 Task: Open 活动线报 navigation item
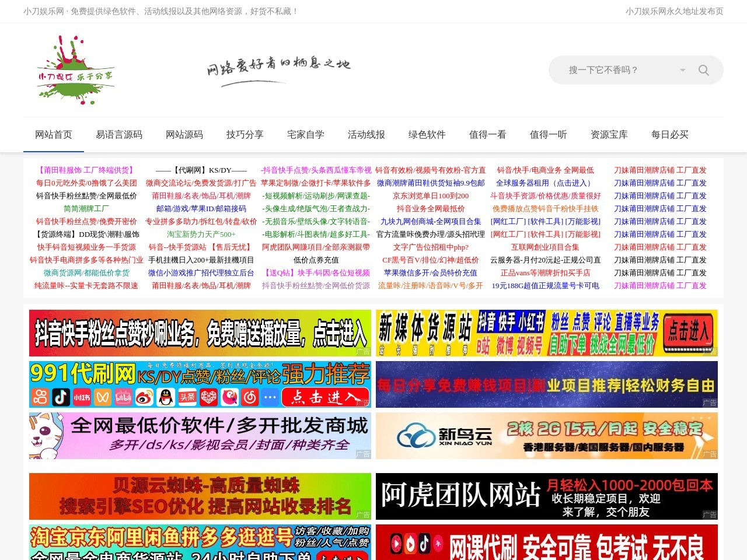point(366,135)
